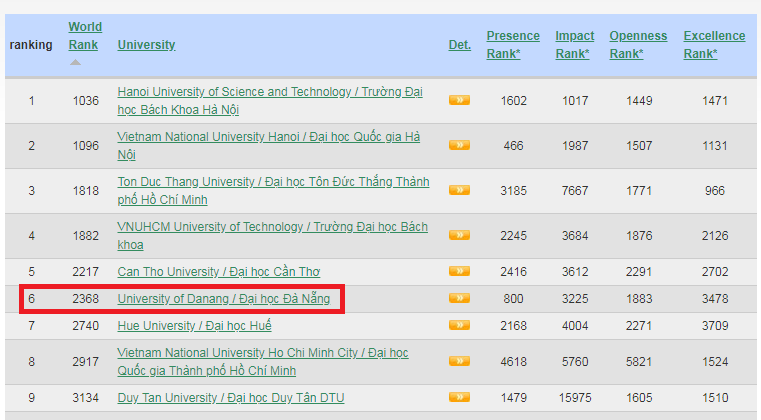This screenshot has height=420, width=761.
Task: Select excellence rank value 3709
Action: (715, 325)
